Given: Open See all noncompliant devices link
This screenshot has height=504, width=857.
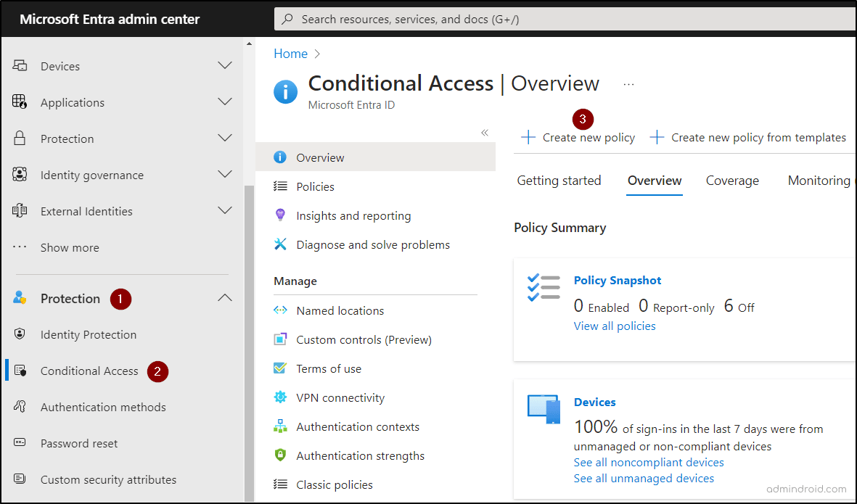Looking at the screenshot, I should (649, 463).
